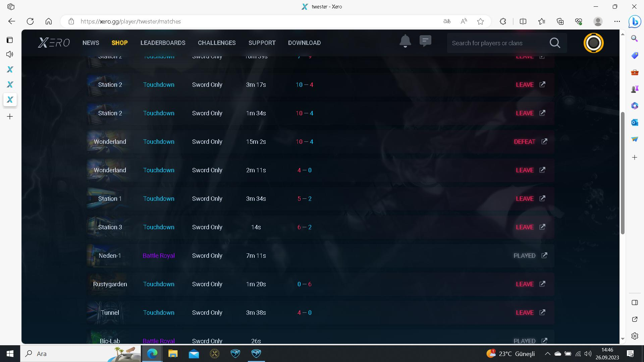This screenshot has height=362, width=644.
Task: Show hidden system tray icons
Action: pos(547,354)
